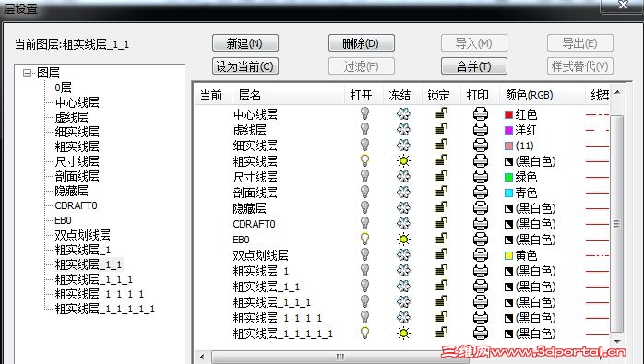Click printer icon for 双点划线层
644x364 pixels.
click(x=480, y=255)
